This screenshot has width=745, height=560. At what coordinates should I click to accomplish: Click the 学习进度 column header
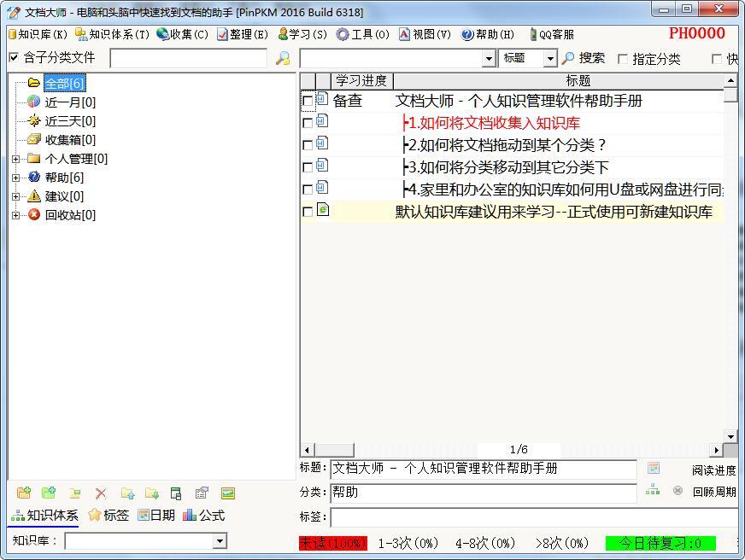pos(361,81)
